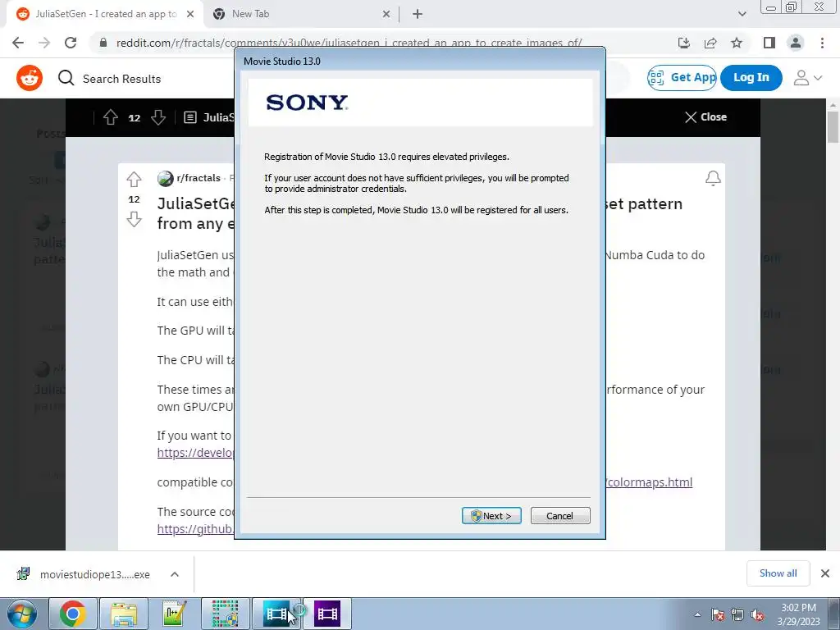Upvote the post beside r/fractals
This screenshot has width=840, height=630.
[x=134, y=179]
